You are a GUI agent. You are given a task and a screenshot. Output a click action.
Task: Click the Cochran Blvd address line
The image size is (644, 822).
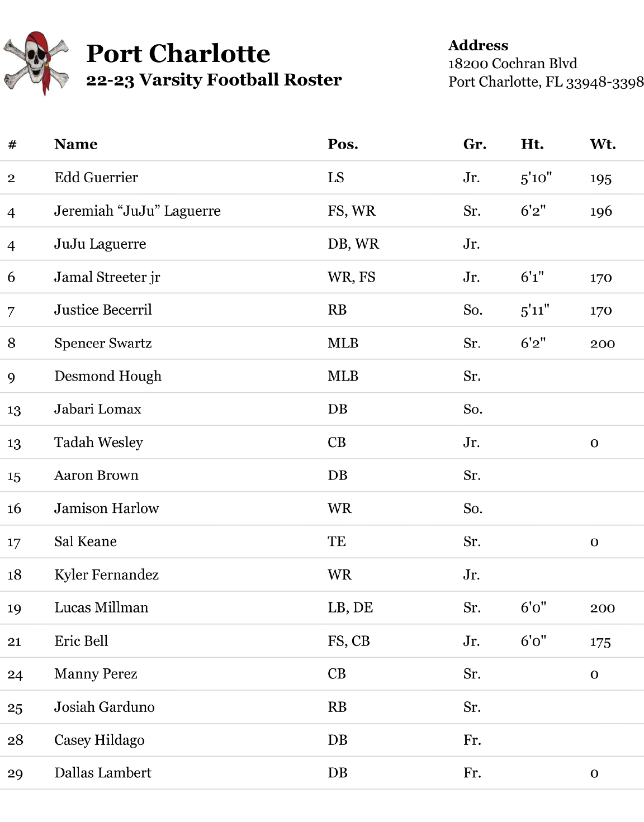(513, 64)
